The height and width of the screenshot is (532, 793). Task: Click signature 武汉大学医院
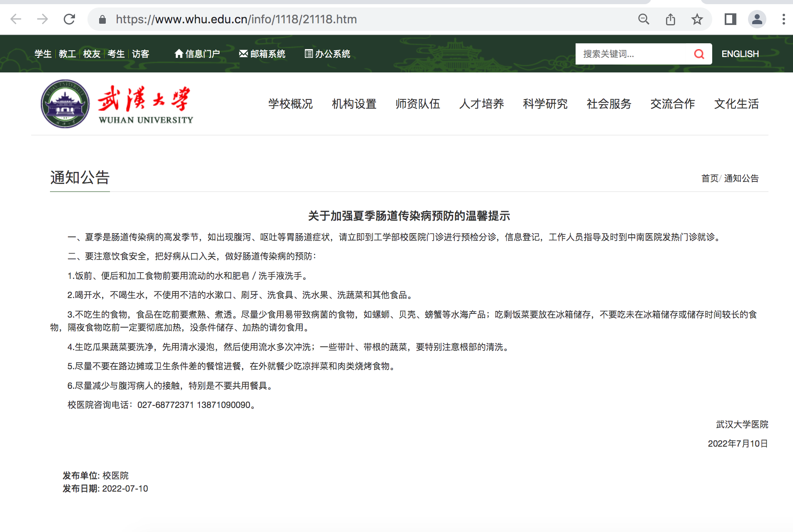(742, 424)
